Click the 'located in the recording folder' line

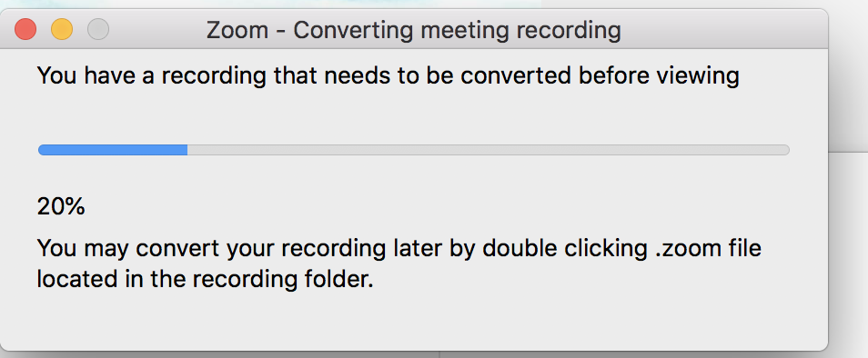point(206,279)
